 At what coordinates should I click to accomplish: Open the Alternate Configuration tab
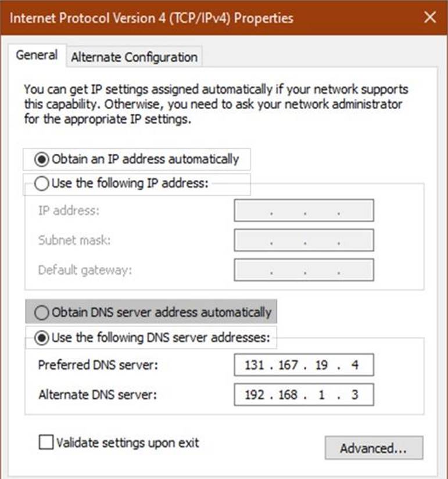[x=134, y=57]
